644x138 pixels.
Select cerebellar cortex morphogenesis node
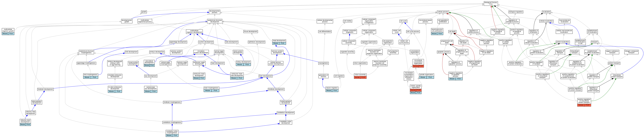pos(172,133)
